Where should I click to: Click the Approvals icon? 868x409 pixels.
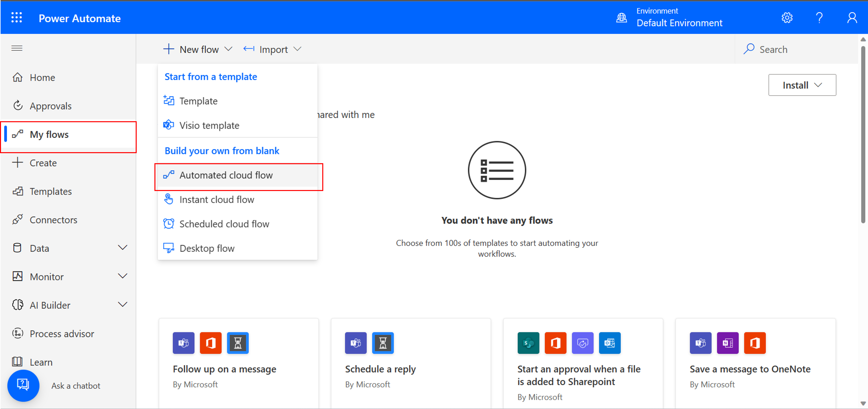[18, 105]
